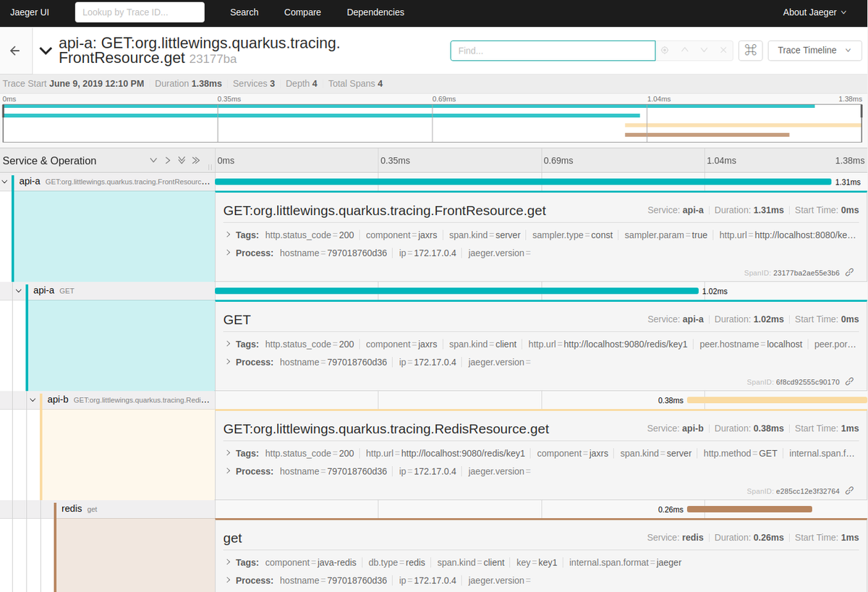Collapse the api-a FrontResource span row chevron
The height and width of the screenshot is (592, 868).
[6, 182]
